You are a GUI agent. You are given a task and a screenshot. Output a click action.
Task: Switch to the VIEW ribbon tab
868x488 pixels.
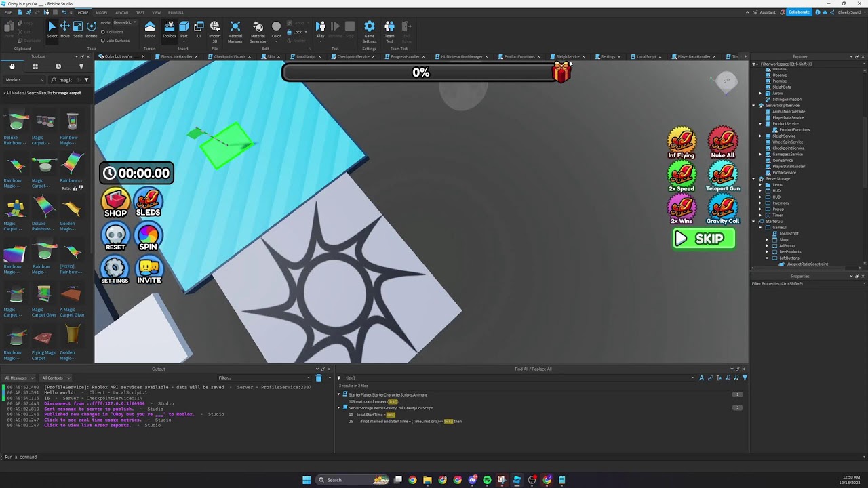pyautogui.click(x=156, y=12)
